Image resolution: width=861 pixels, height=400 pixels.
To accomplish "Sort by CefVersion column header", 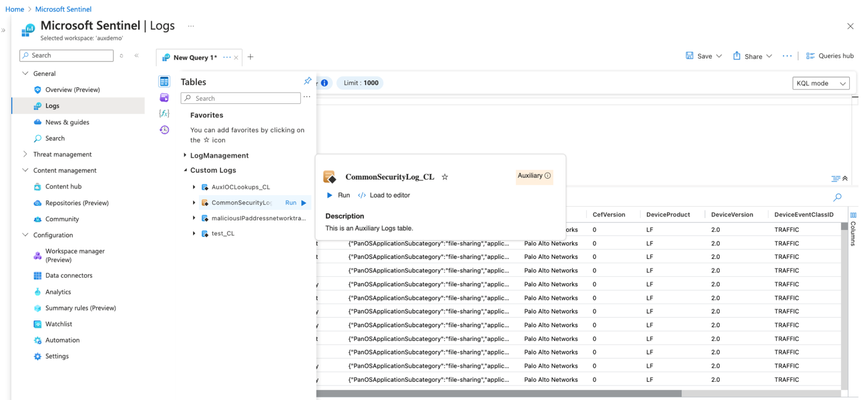I will pyautogui.click(x=609, y=214).
